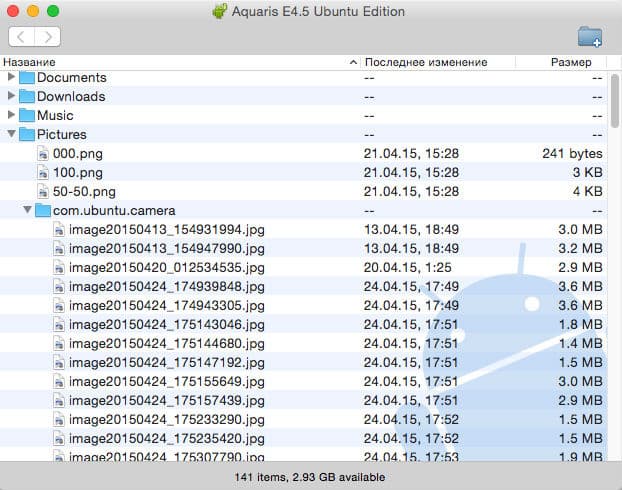
Task: Click the file icon of 50-50.png
Action: (x=43, y=192)
